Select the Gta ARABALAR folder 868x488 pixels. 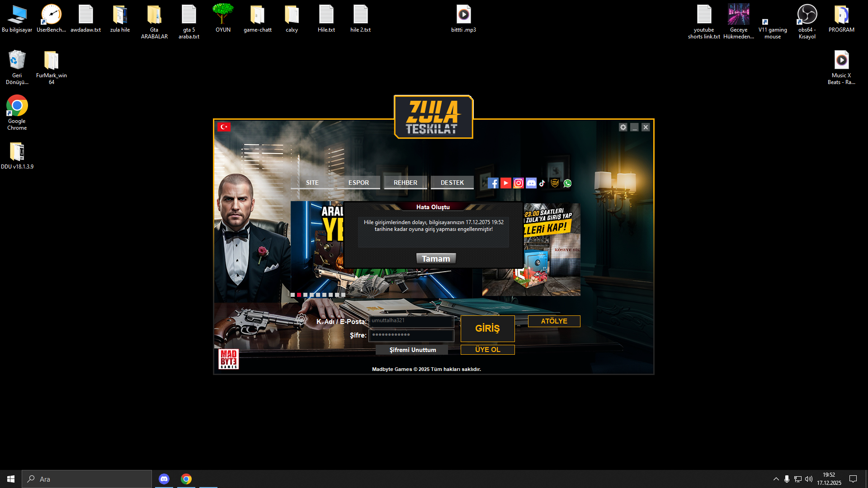point(154,22)
